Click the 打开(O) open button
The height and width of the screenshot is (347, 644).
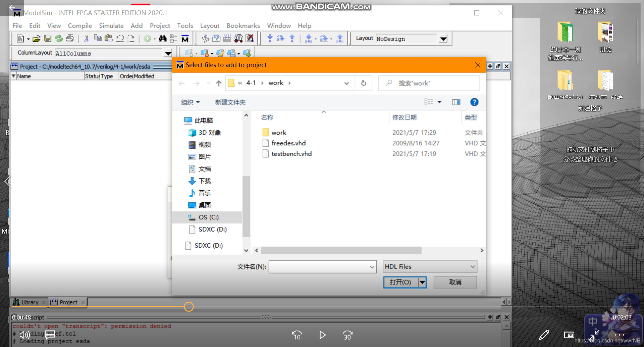pyautogui.click(x=401, y=282)
